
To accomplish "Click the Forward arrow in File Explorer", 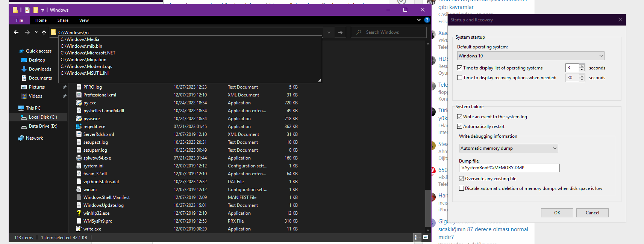I will [27, 32].
